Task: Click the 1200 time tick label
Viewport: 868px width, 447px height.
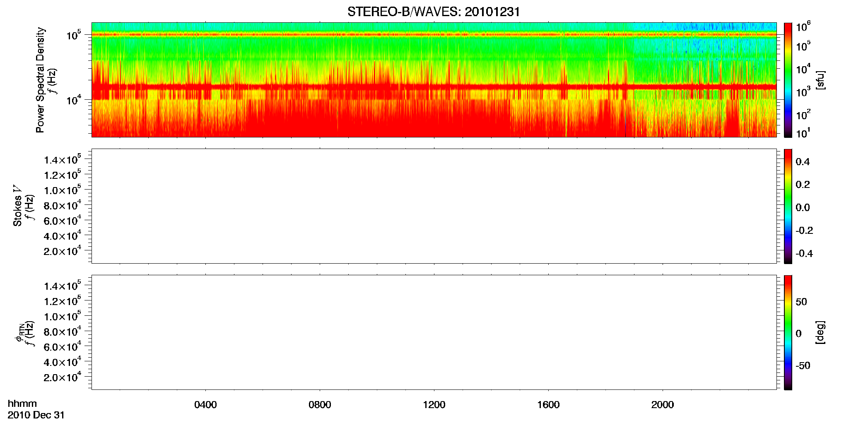Action: tap(434, 405)
